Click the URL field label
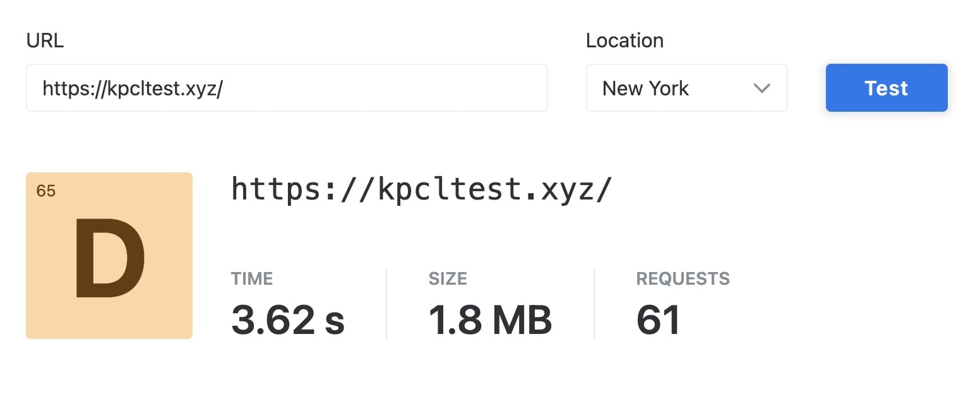 [45, 40]
